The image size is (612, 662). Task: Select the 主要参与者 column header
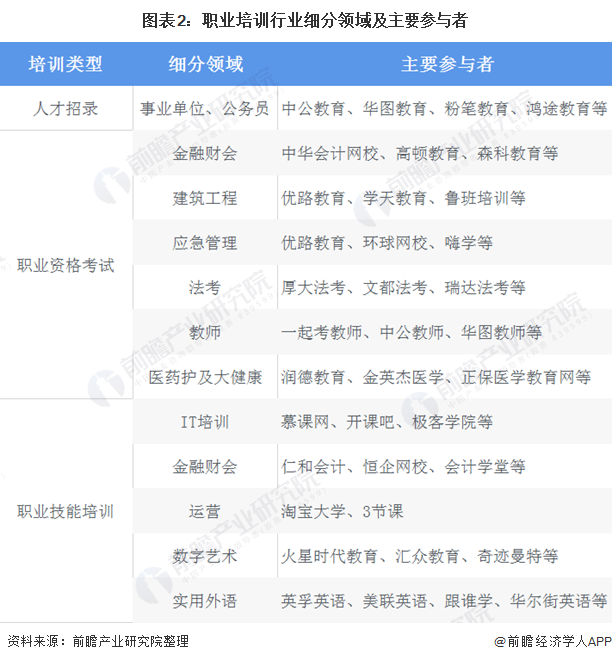click(448, 64)
